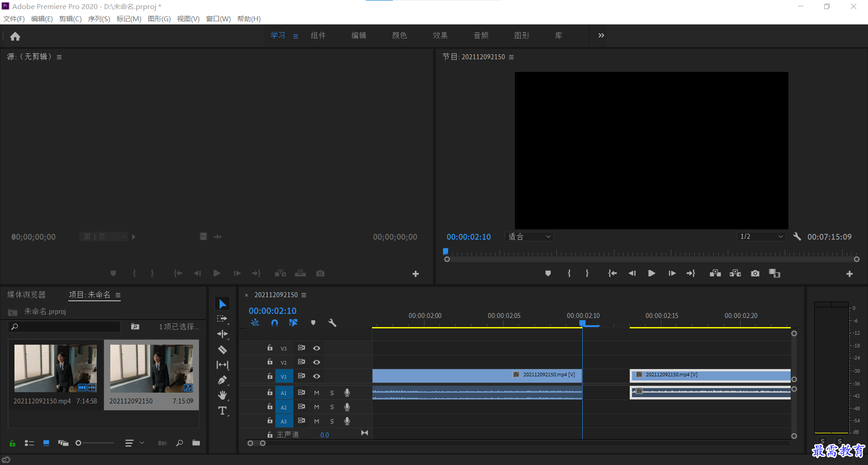Open comparison view in program monitor
Screen dimensions: 868x465
point(775,273)
